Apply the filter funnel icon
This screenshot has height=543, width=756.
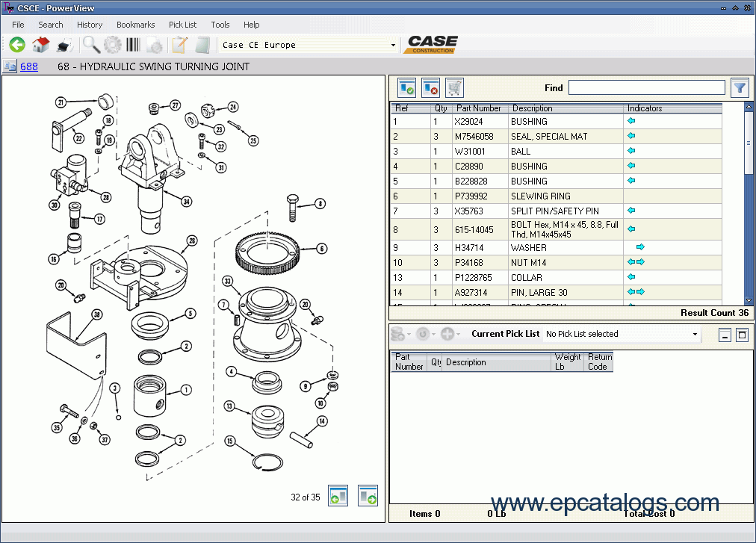click(740, 87)
